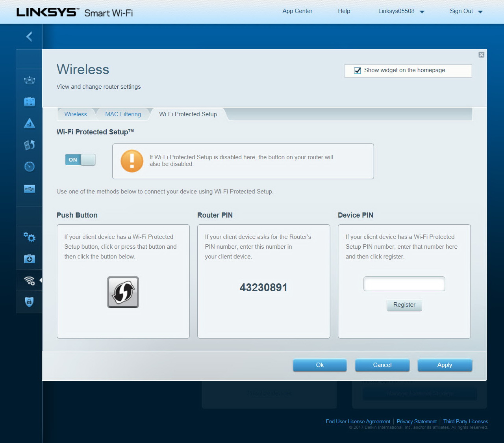This screenshot has width=504, height=443.
Task: Open the Media Prioritization icon
Action: tap(30, 145)
